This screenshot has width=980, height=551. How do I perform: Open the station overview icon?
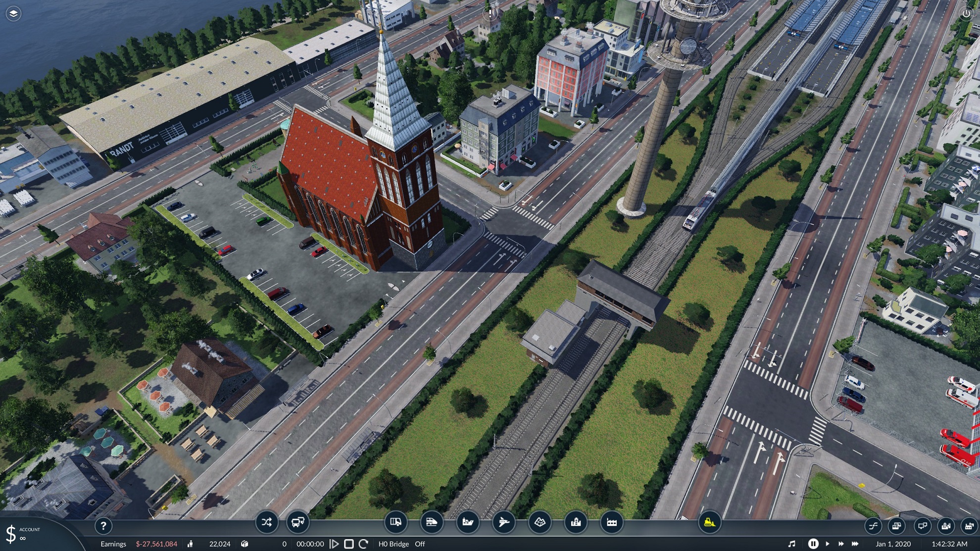click(897, 526)
